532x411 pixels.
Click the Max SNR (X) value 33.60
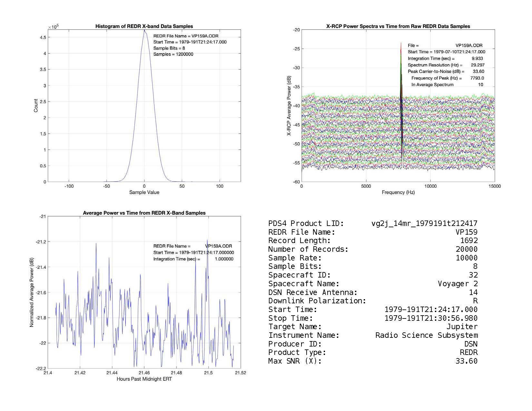(466, 361)
